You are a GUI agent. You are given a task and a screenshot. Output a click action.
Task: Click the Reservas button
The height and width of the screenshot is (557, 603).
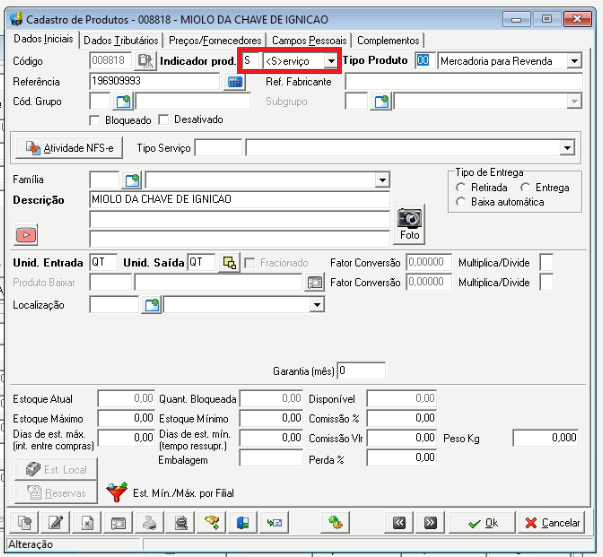56,493
